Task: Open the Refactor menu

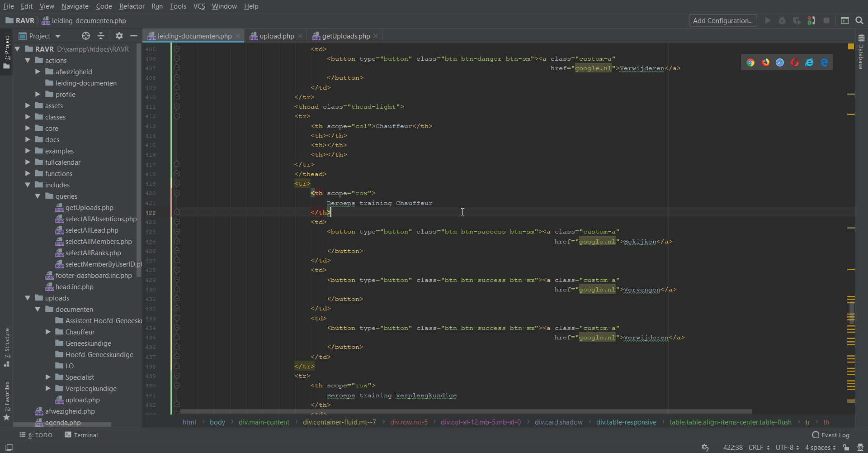Action: point(132,6)
